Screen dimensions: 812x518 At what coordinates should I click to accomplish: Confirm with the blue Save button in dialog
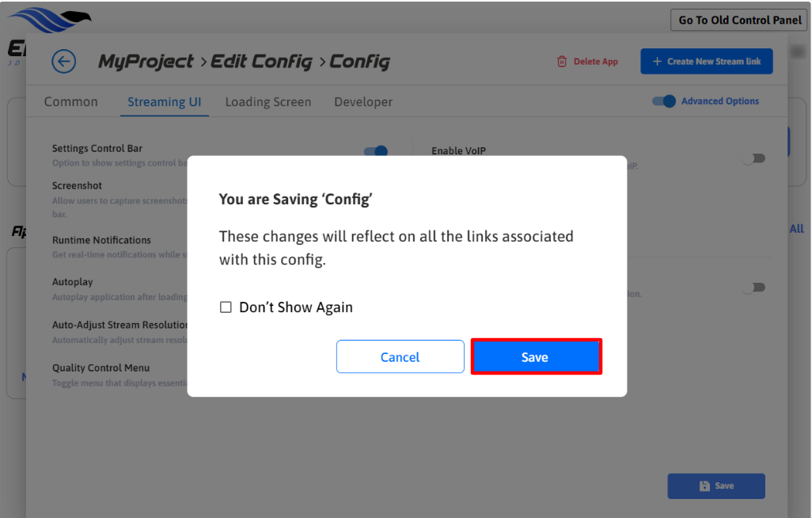[x=536, y=357]
